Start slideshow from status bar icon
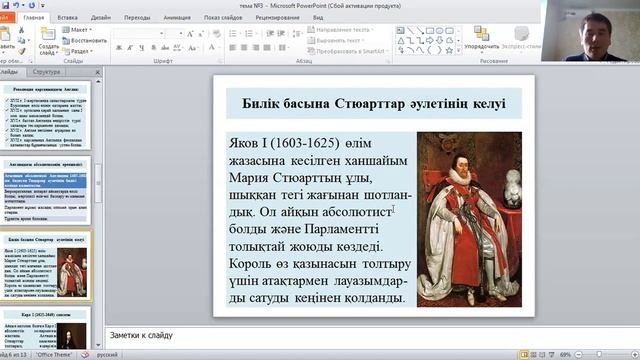 (551, 355)
